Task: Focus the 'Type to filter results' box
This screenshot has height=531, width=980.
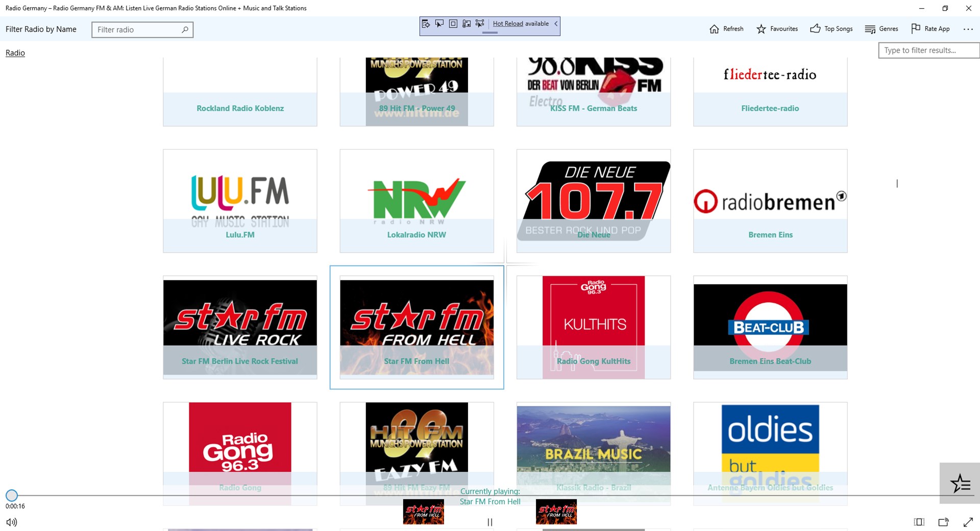Action: click(x=928, y=51)
